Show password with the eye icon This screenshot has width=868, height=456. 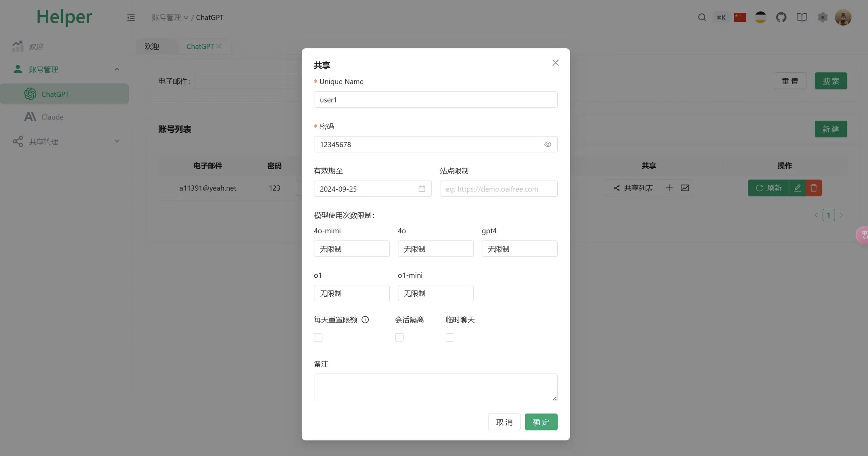(547, 144)
